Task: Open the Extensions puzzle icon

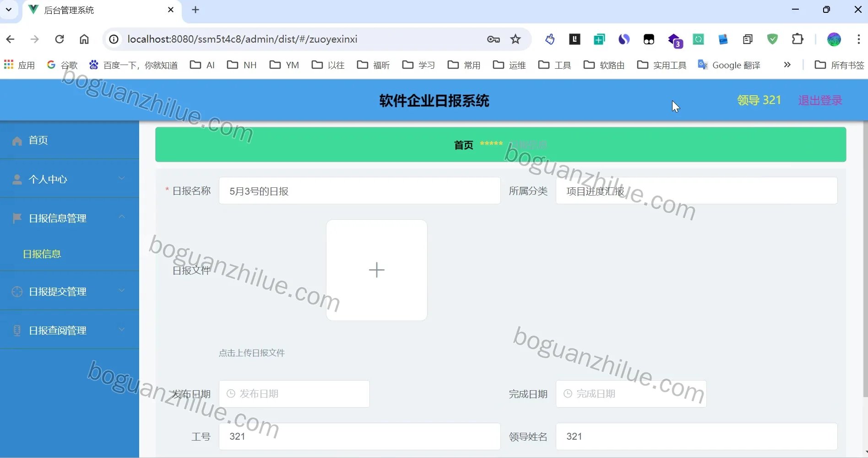Action: click(797, 39)
